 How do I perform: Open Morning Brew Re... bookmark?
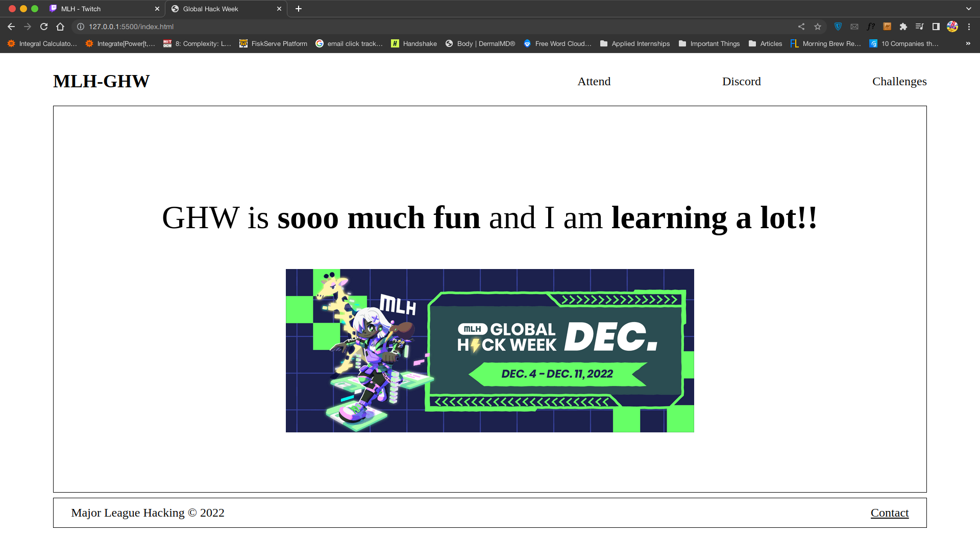click(825, 43)
